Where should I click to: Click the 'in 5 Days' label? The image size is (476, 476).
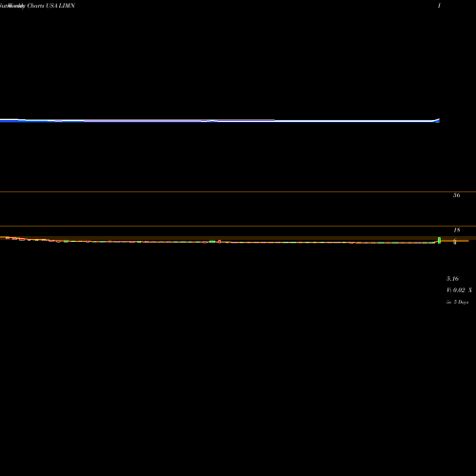click(x=457, y=302)
